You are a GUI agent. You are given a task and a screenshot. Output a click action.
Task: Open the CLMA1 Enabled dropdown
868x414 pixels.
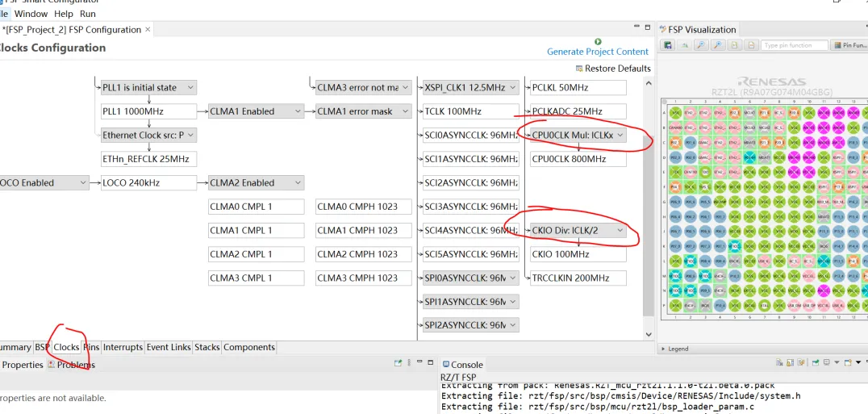298,111
